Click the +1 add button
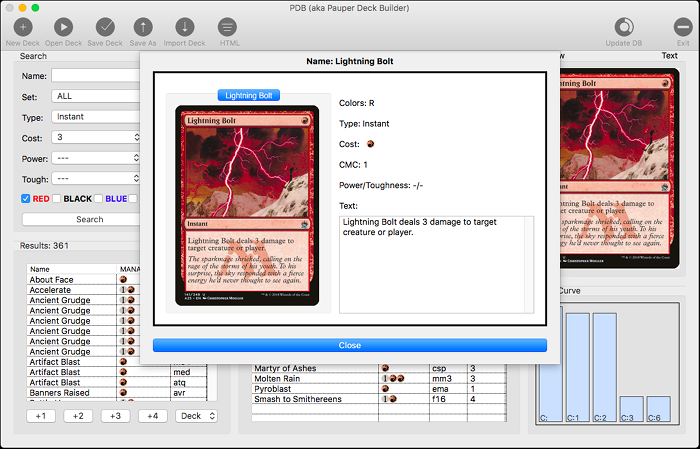 (41, 416)
